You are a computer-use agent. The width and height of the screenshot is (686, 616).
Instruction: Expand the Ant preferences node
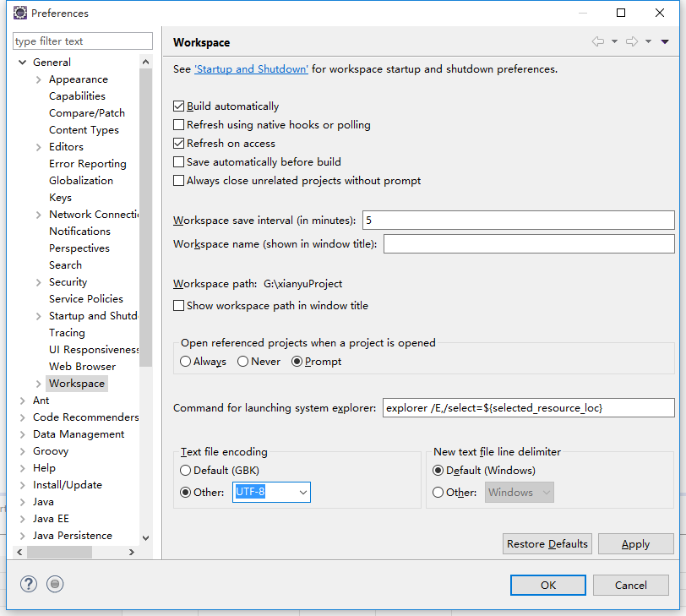click(x=22, y=401)
